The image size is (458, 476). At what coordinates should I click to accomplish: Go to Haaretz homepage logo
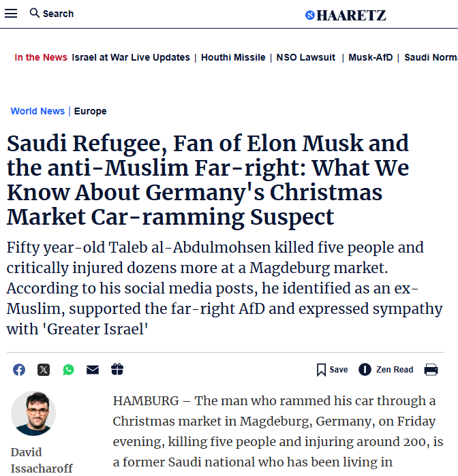(345, 15)
